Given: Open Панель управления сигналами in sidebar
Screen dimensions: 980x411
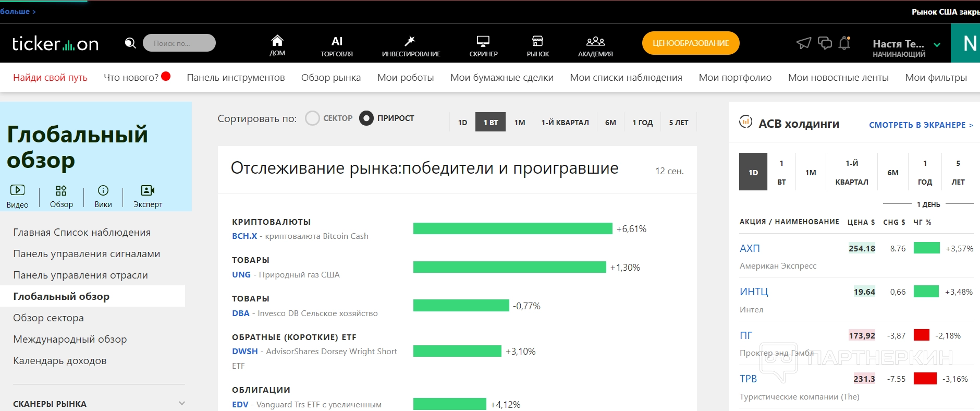Looking at the screenshot, I should tap(87, 253).
